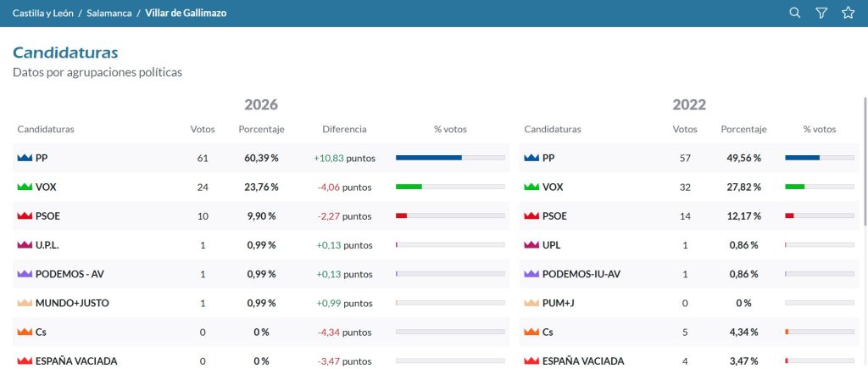Select the '49,56 %' PP 2022 percentage

pyautogui.click(x=743, y=158)
